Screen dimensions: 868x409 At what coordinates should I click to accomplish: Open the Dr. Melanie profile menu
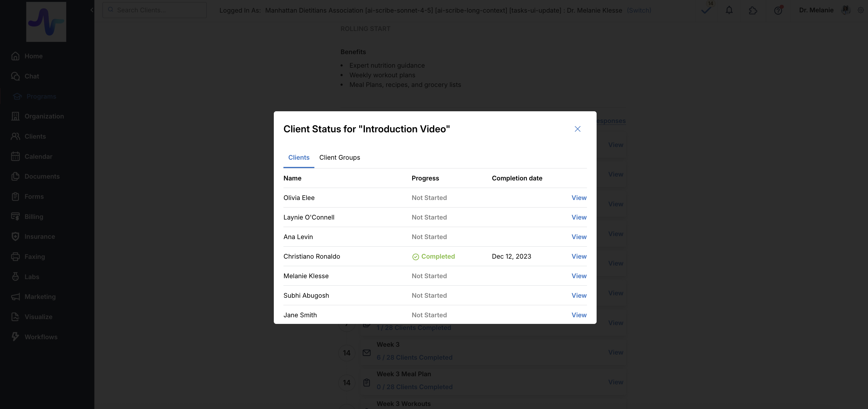click(816, 10)
